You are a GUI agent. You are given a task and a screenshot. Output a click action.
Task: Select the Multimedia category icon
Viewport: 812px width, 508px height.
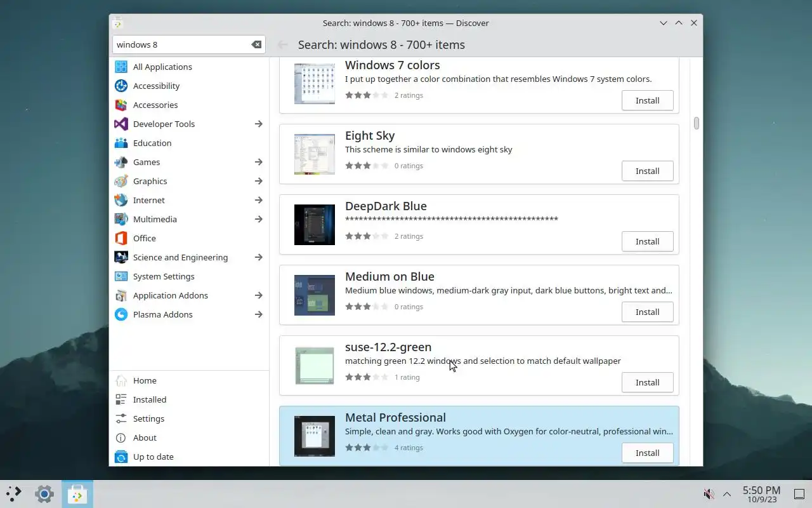(x=121, y=219)
